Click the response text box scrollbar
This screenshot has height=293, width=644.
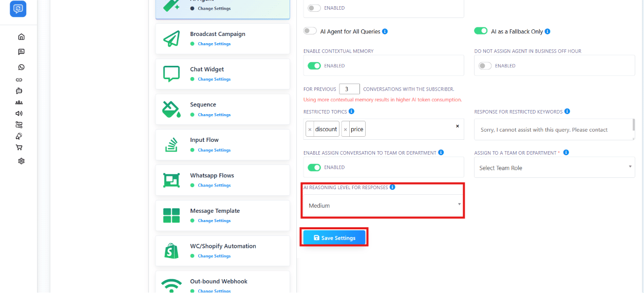634,124
